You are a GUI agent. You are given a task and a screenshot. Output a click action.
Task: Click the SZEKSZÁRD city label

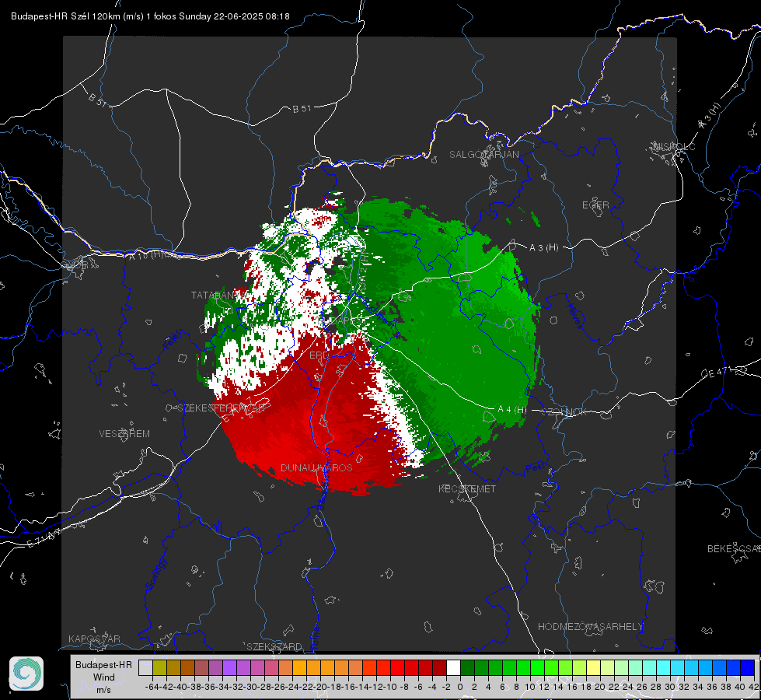click(274, 646)
